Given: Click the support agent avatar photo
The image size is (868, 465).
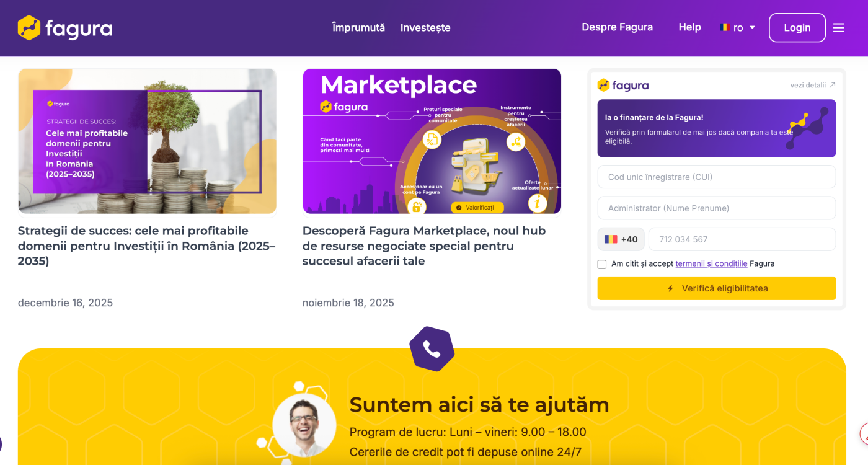Looking at the screenshot, I should pos(304,425).
